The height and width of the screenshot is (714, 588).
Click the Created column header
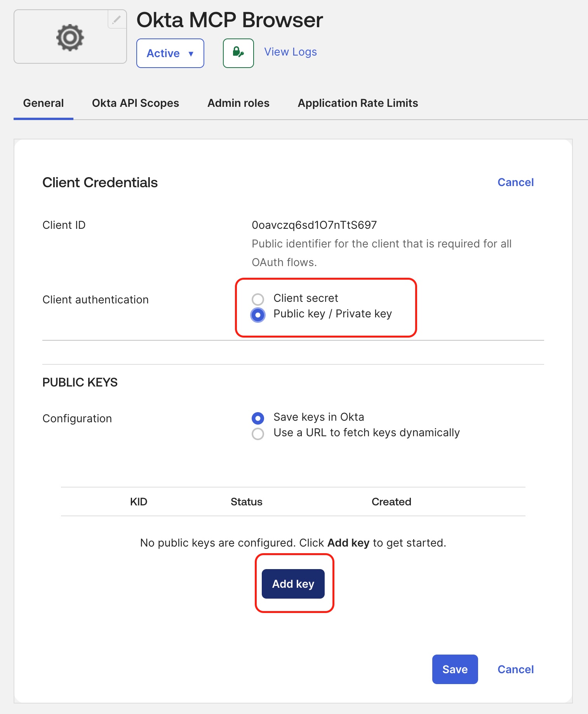click(391, 502)
